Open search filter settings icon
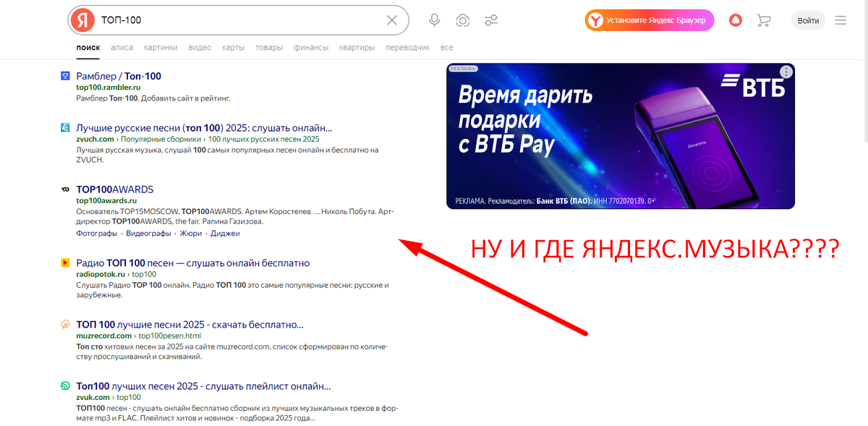Screen dimensions: 868x426 click(x=491, y=20)
